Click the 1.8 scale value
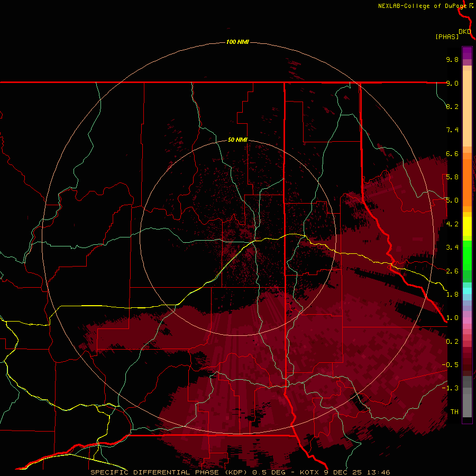The height and width of the screenshot is (476, 476). pos(452,295)
